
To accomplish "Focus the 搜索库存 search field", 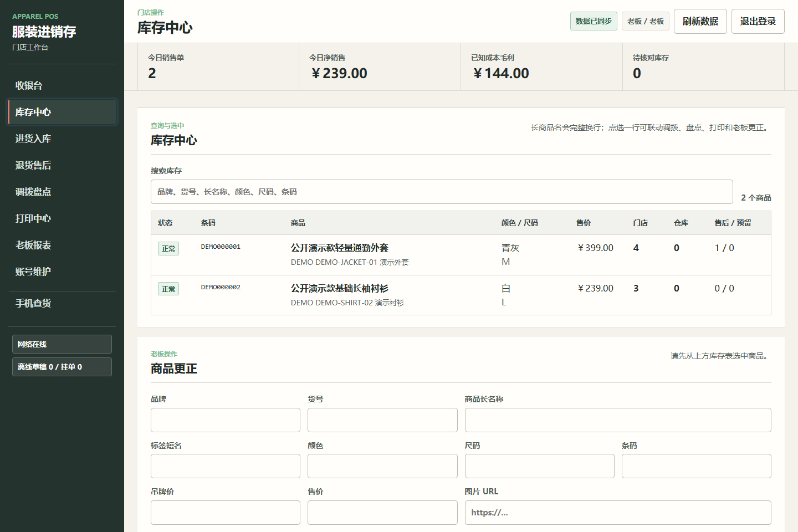I will (x=442, y=192).
